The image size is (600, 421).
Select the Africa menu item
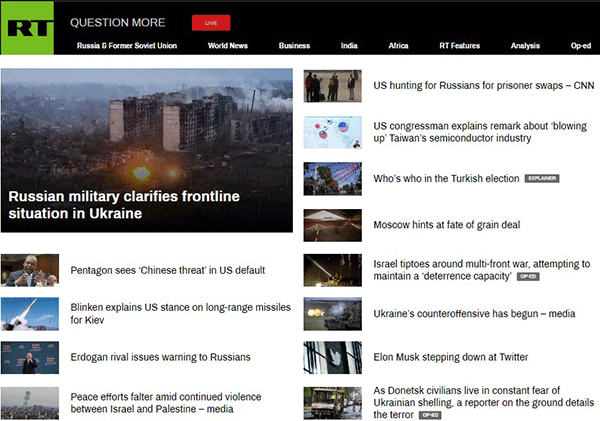click(x=398, y=46)
